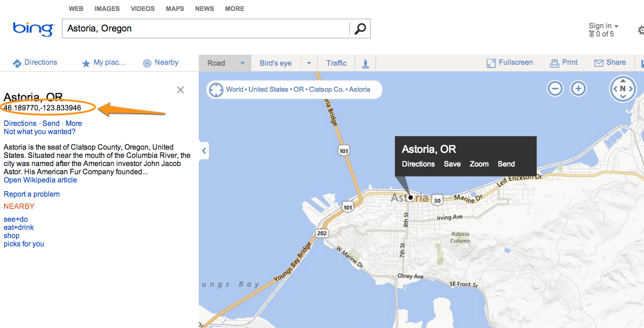Click United States in the breadcrumb
This screenshot has width=644, height=328.
[x=268, y=89]
